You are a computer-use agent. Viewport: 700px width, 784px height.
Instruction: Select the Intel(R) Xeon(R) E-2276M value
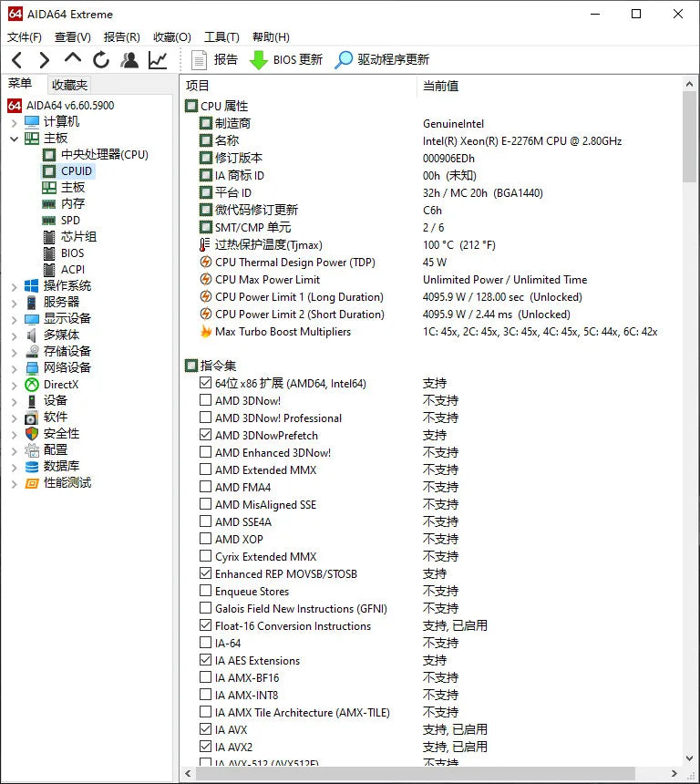coord(522,141)
